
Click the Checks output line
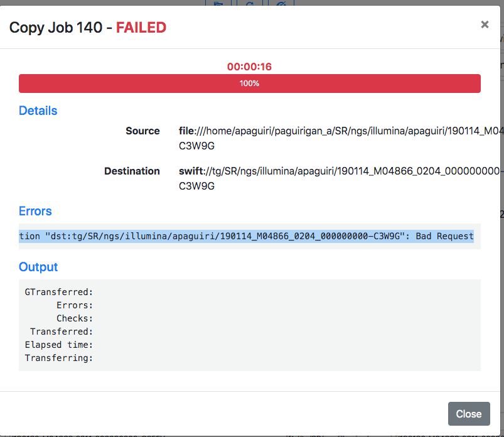pos(75,318)
